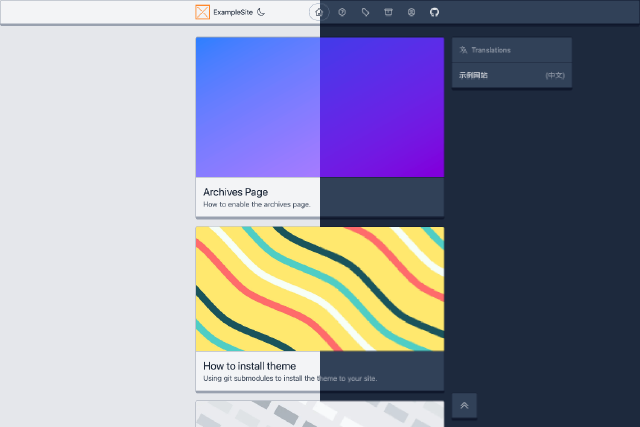Click the blue-purple gradient post thumbnail
Viewport: 640px width, 427px height.
click(x=320, y=107)
